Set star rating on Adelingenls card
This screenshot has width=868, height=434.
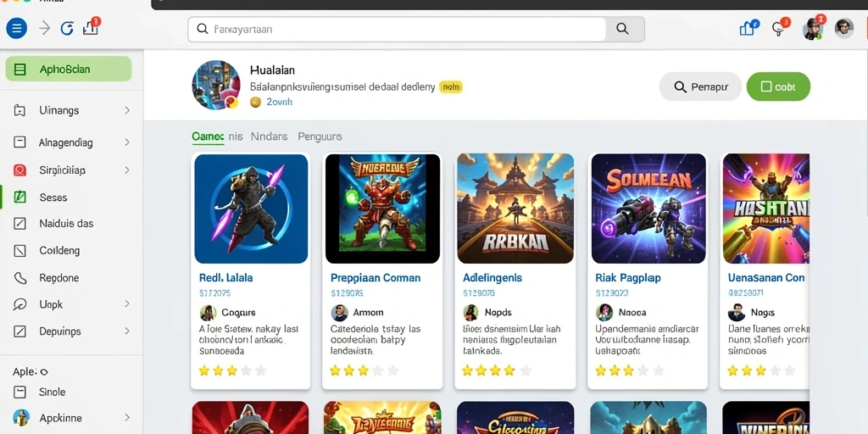tap(497, 370)
